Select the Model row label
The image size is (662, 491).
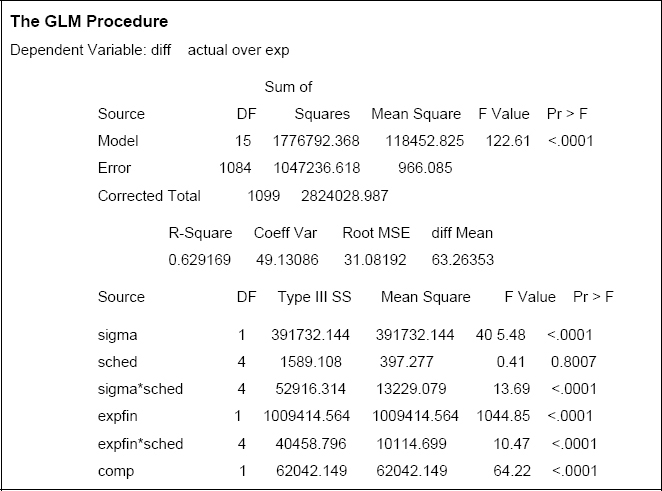(x=118, y=141)
